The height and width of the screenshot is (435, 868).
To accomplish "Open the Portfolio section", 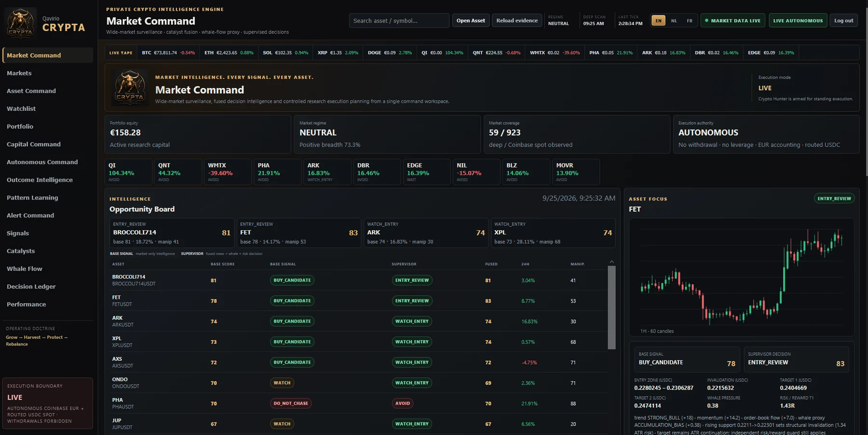I will pyautogui.click(x=47, y=127).
